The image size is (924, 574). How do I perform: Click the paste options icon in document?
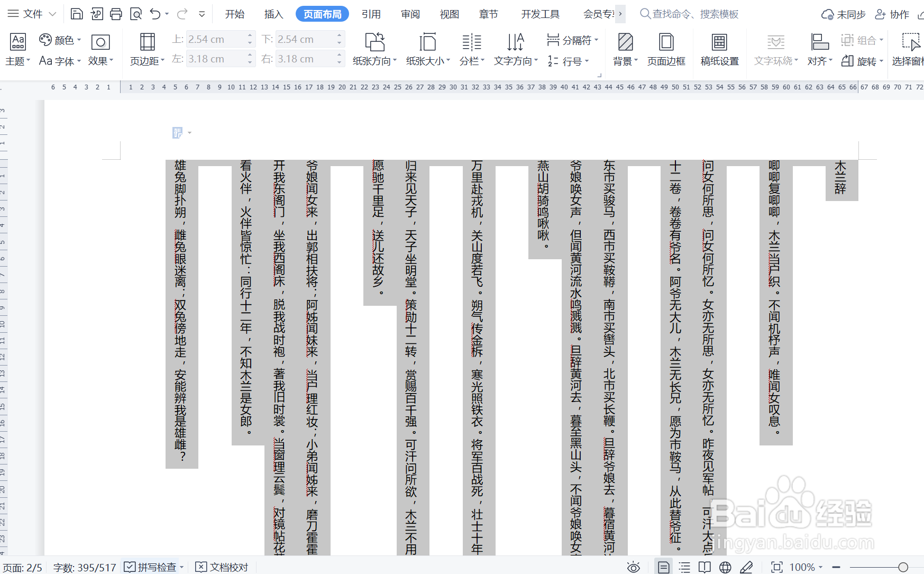(x=178, y=133)
